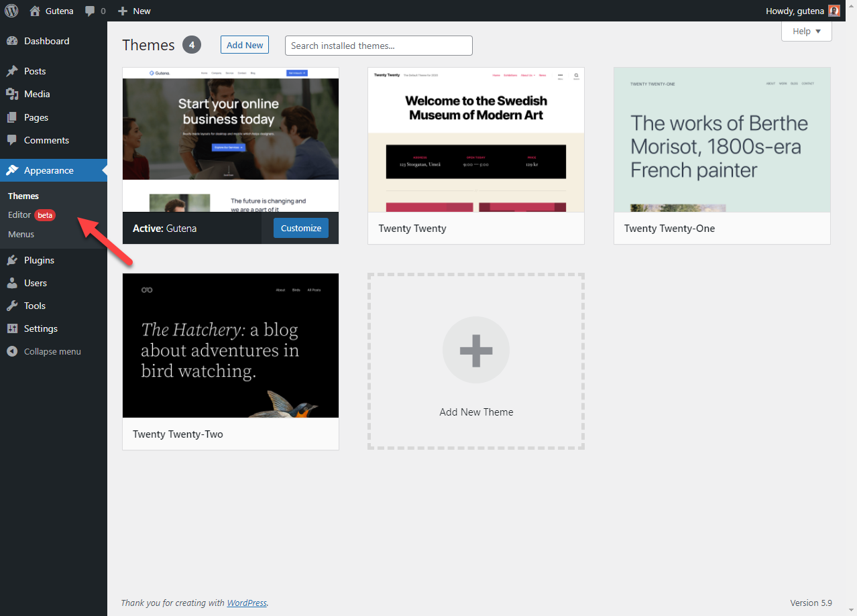Click the Active: Gutena label
The image size is (857, 616).
tap(164, 229)
